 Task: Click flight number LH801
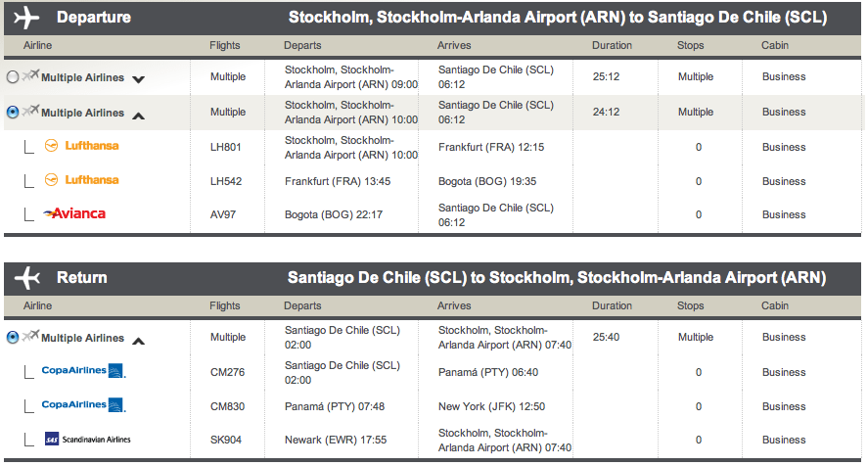[x=225, y=147]
